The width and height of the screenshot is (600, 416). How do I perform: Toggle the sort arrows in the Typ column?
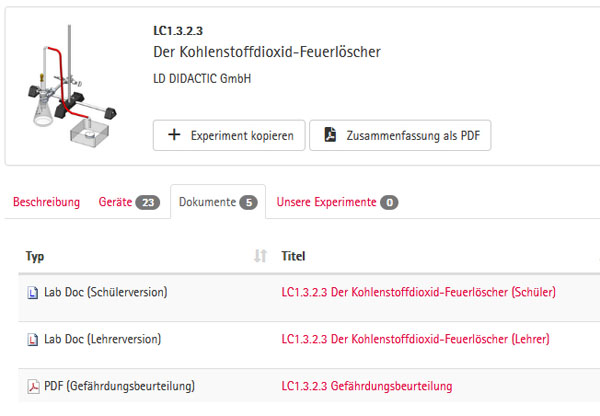pos(260,256)
